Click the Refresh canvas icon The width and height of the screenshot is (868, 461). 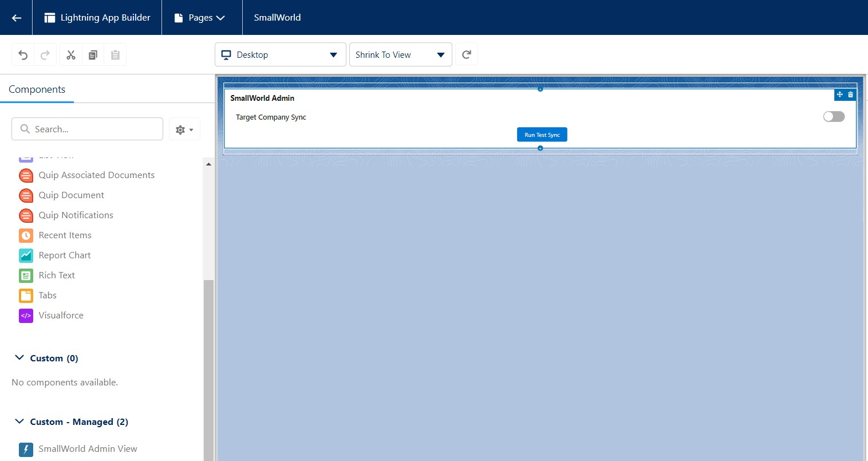click(x=466, y=54)
